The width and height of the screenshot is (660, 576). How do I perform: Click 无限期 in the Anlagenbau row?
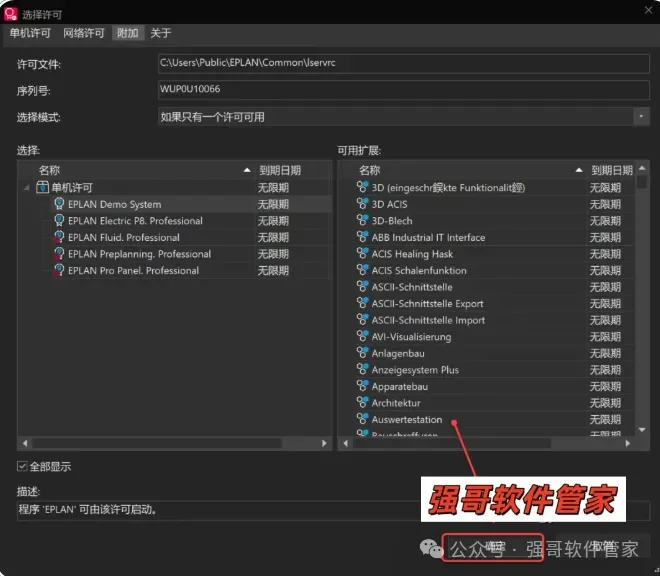coord(605,353)
